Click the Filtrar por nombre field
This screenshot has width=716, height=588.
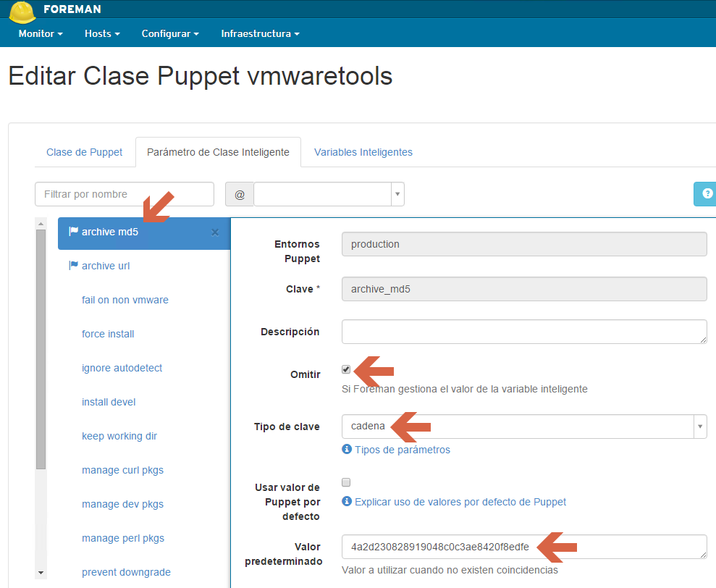pyautogui.click(x=125, y=194)
